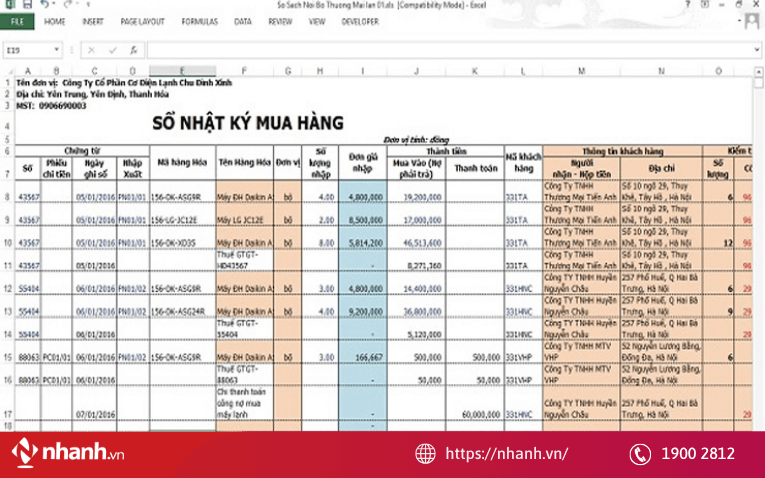This screenshot has height=478, width=765.
Task: Click cell with code 156-DK-ASG24R
Action: (x=182, y=306)
